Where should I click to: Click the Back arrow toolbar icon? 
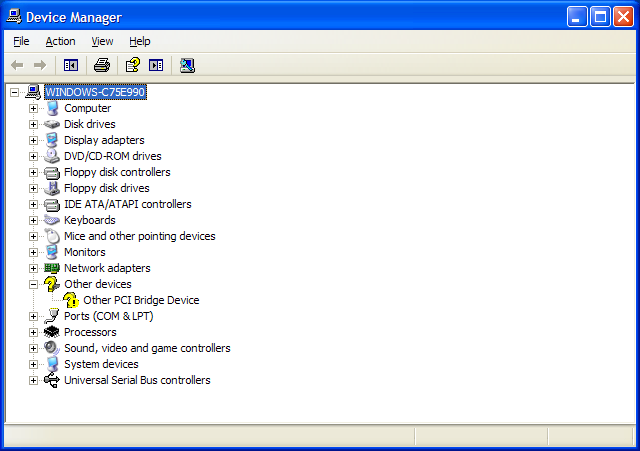pos(17,65)
